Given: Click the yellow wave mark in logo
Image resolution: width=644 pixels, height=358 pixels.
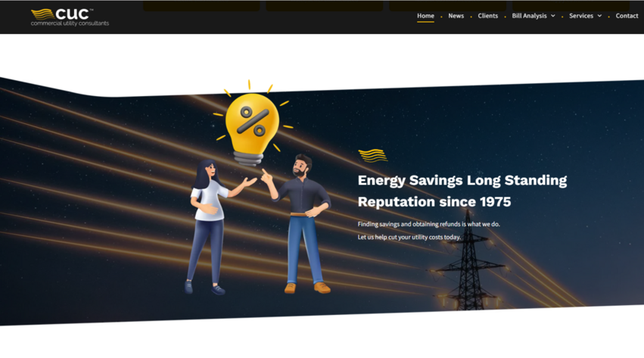Looking at the screenshot, I should (x=42, y=14).
